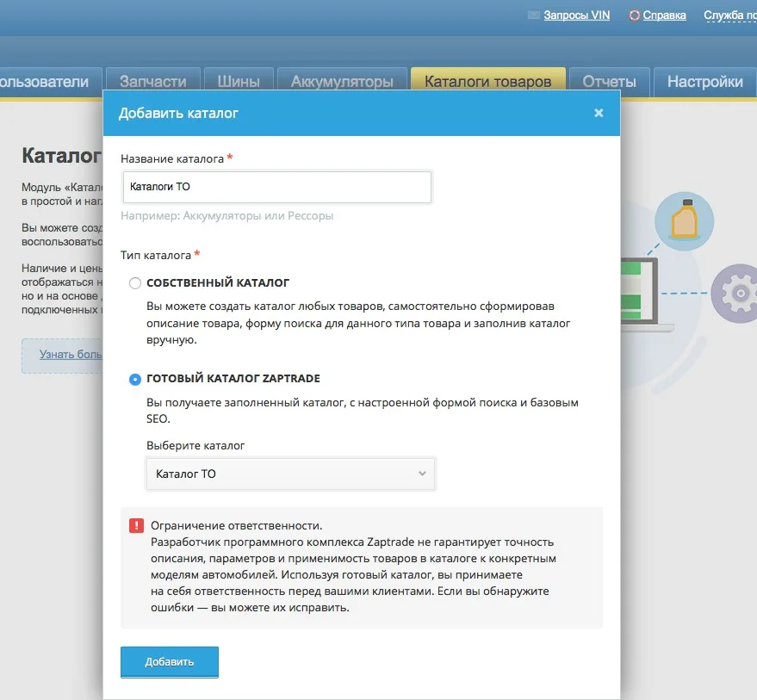Click the gray gear illustration icon

737,294
